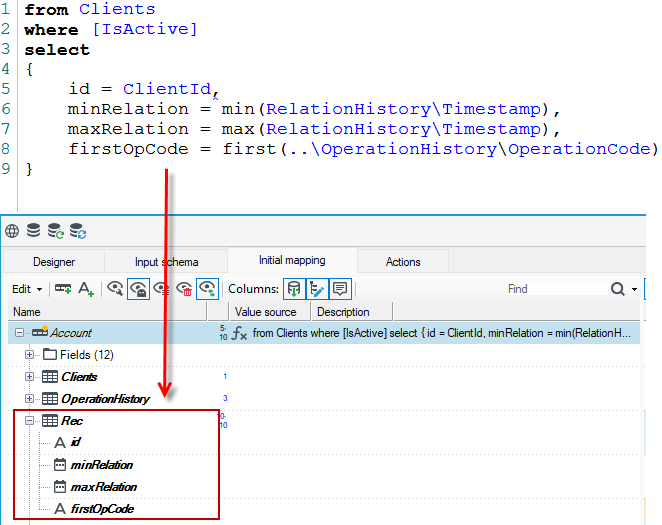This screenshot has width=662, height=525.
Task: Click the Name column header
Action: point(108,312)
